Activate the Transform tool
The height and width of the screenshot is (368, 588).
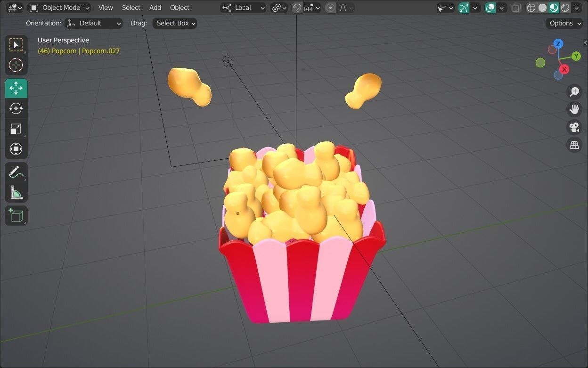point(16,149)
